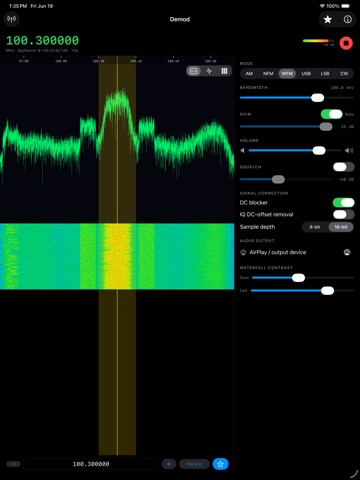
Task: Select WFM demodulation mode
Action: [287, 74]
